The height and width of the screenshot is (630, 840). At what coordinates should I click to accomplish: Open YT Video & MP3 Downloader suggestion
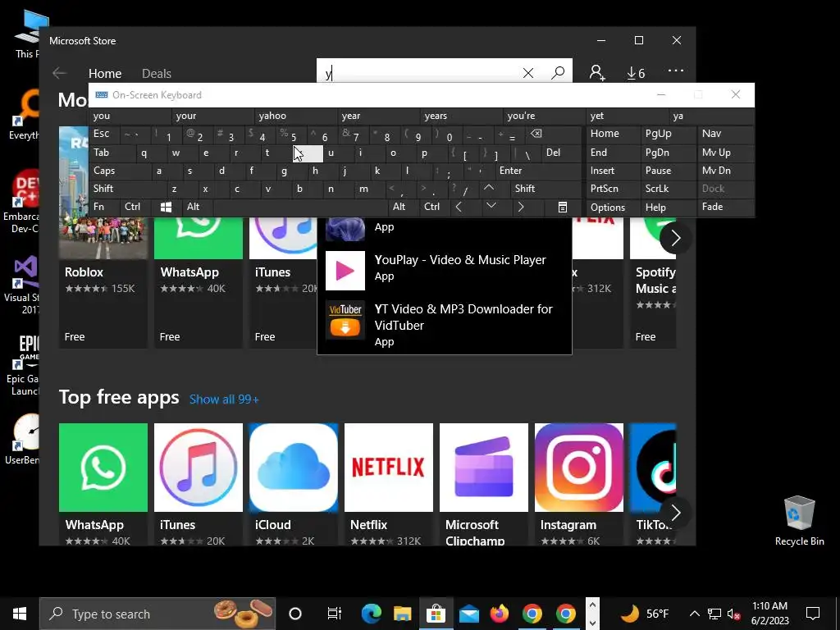pyautogui.click(x=445, y=323)
